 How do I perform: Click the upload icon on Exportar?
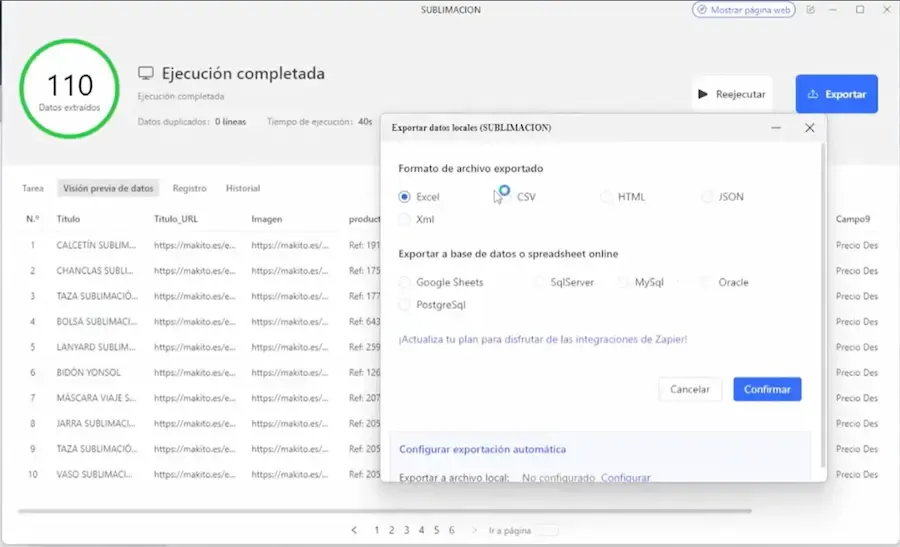pos(813,94)
